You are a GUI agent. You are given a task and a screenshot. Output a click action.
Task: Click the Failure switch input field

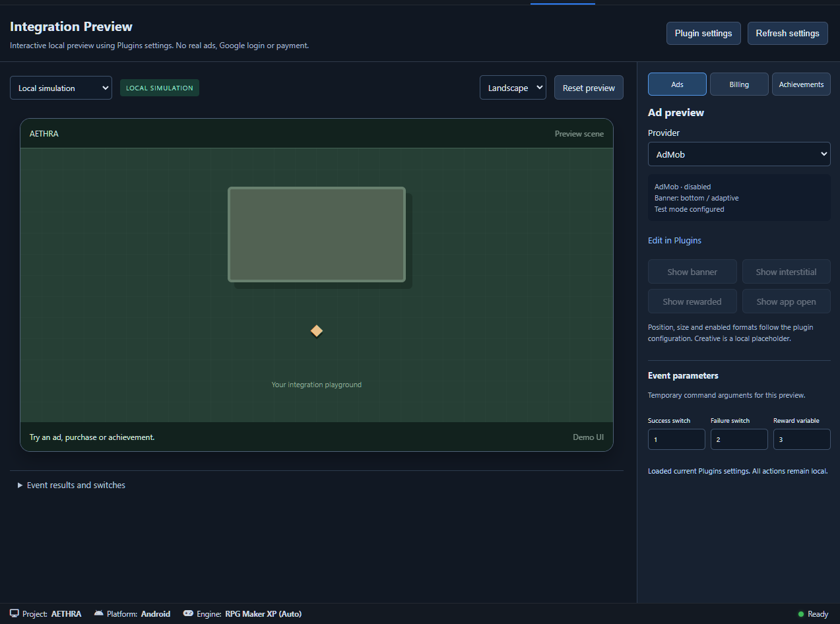[x=739, y=439]
